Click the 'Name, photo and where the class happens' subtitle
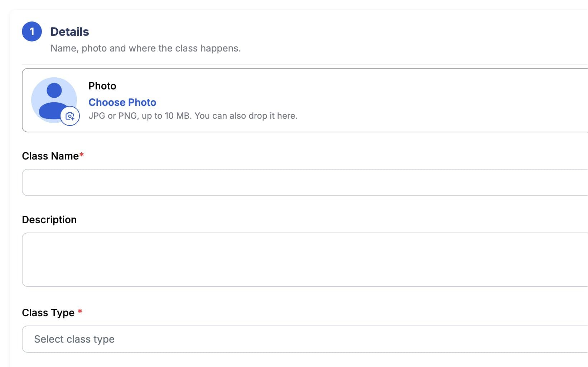588x367 pixels. [x=146, y=48]
